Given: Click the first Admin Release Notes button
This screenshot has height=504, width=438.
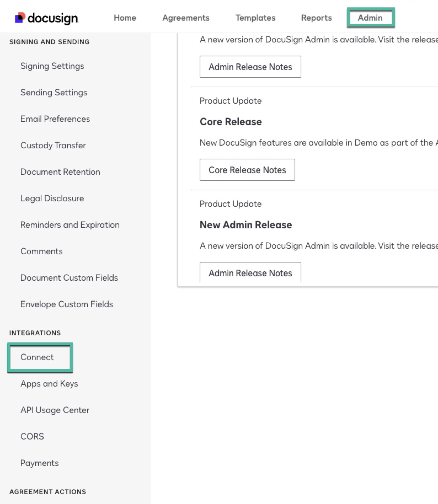Looking at the screenshot, I should pos(250,66).
